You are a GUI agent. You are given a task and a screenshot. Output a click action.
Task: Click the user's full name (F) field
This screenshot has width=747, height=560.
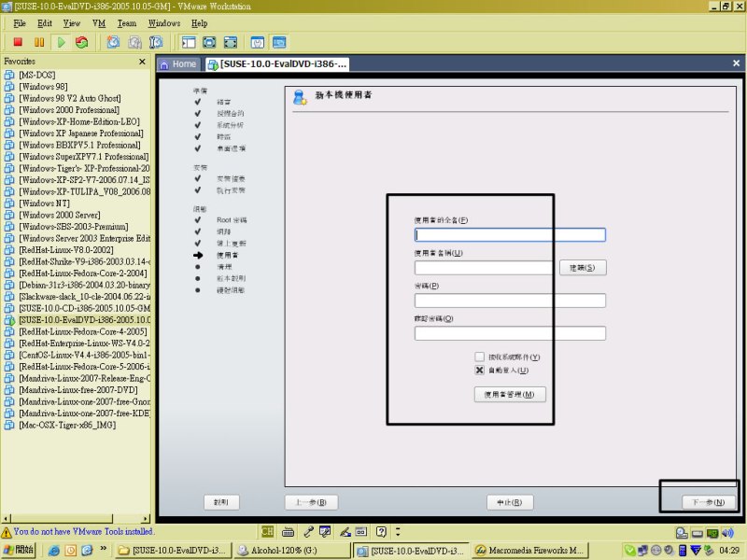510,235
